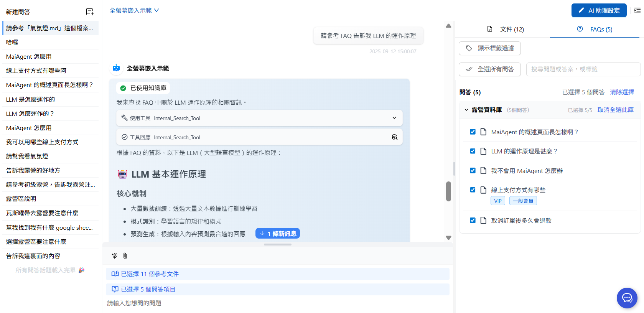The width and height of the screenshot is (644, 313).
Task: Click the FAQ search input field
Action: coord(583,69)
